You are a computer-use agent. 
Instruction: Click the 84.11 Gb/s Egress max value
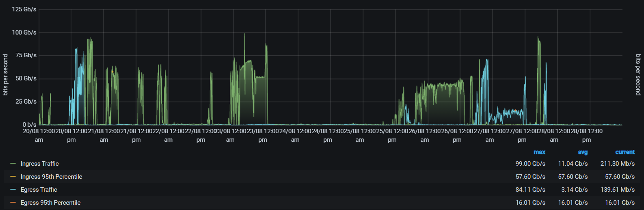coord(530,190)
